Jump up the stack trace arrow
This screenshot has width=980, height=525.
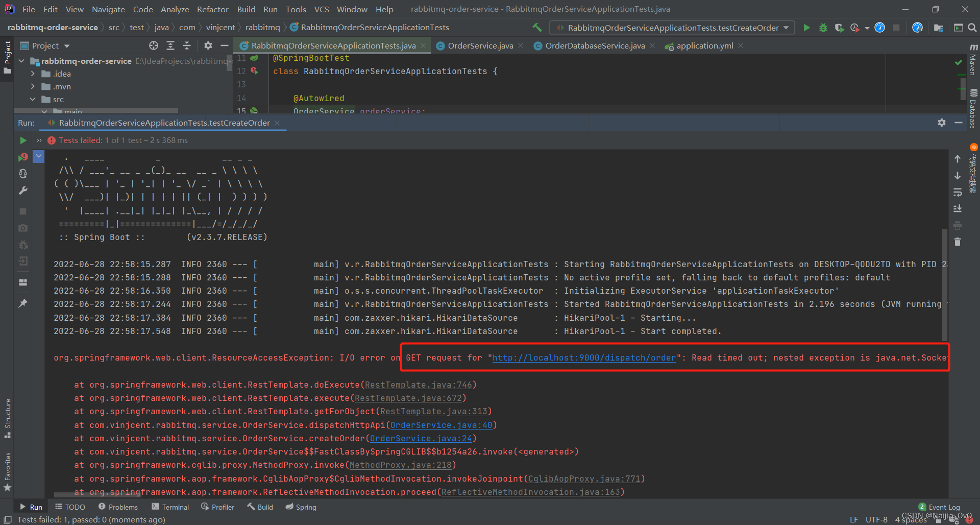pos(958,159)
